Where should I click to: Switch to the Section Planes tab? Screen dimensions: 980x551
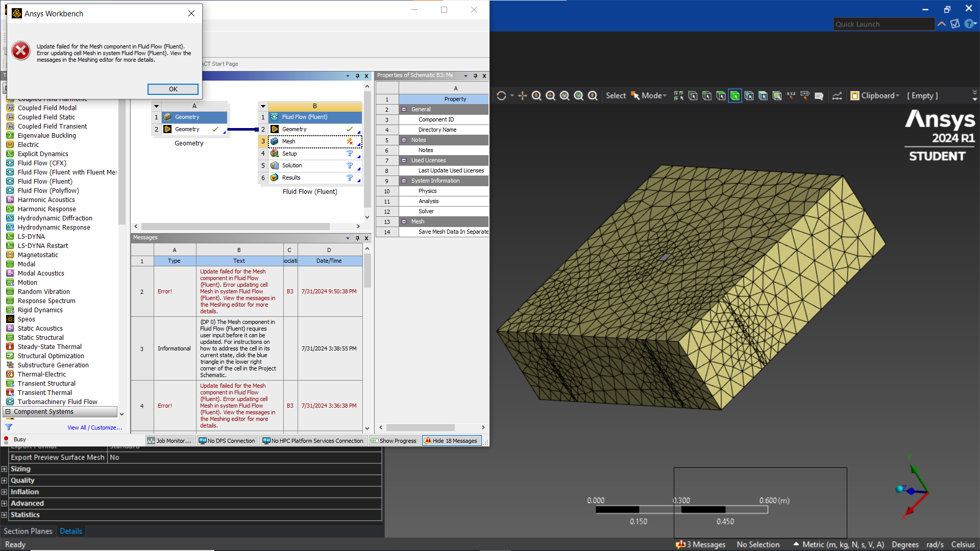tap(28, 531)
